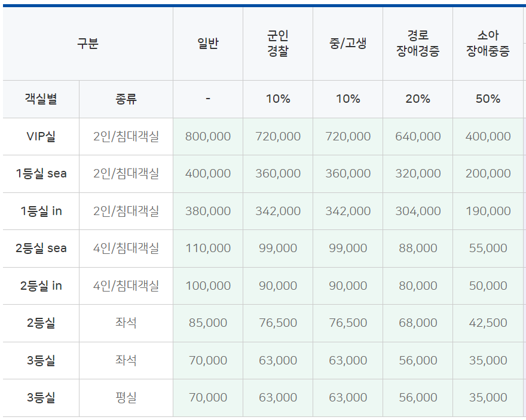Select the 군인경찰 column header

point(277,42)
